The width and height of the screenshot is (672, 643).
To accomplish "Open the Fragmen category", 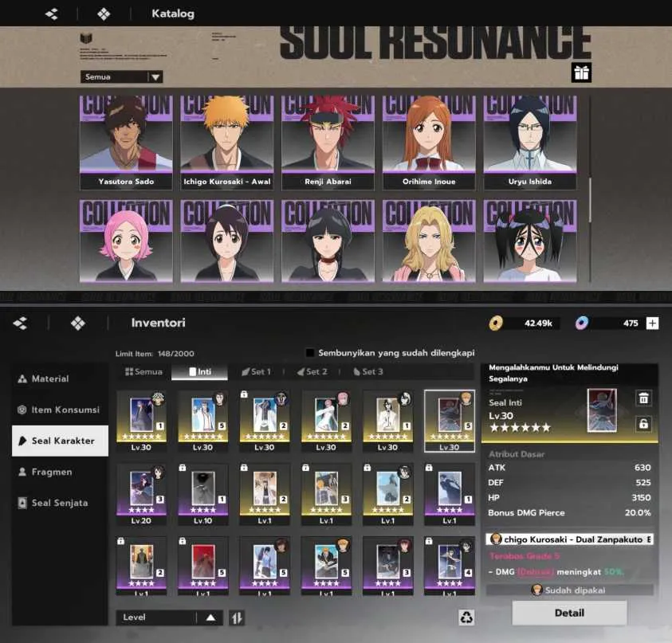I will (60, 472).
